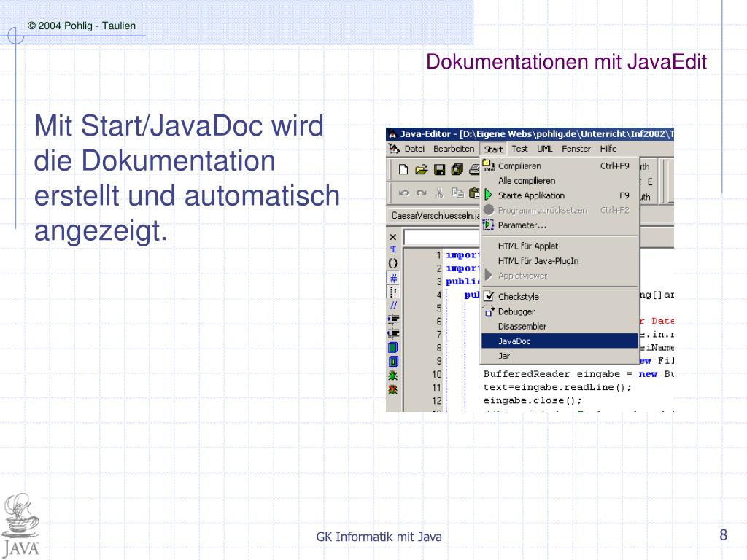
Task: Click the Cut scissors icon
Action: [x=439, y=192]
